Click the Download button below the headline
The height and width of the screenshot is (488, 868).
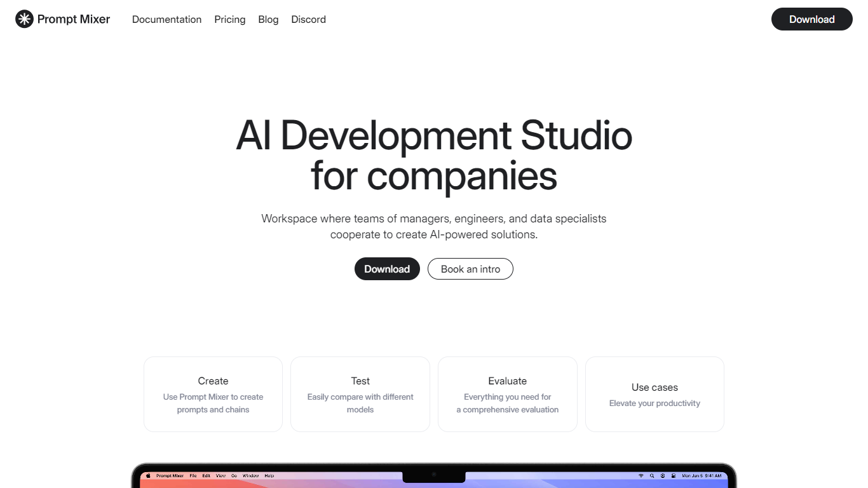(387, 269)
